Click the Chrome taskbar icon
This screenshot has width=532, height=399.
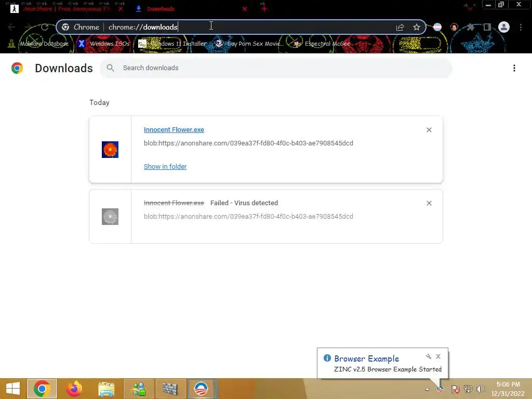pos(42,389)
